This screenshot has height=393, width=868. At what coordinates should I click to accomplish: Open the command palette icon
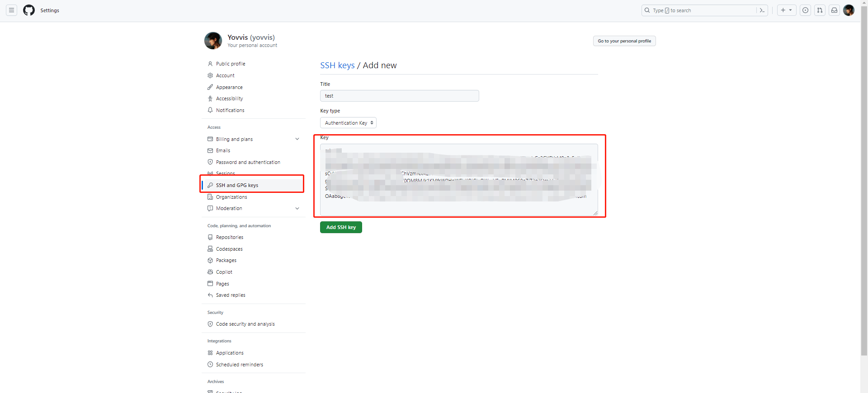tap(762, 10)
